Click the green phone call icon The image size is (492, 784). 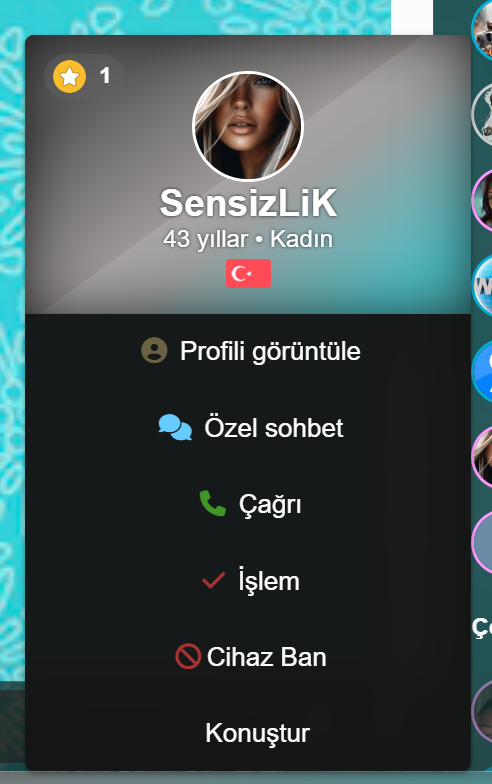[x=212, y=504]
